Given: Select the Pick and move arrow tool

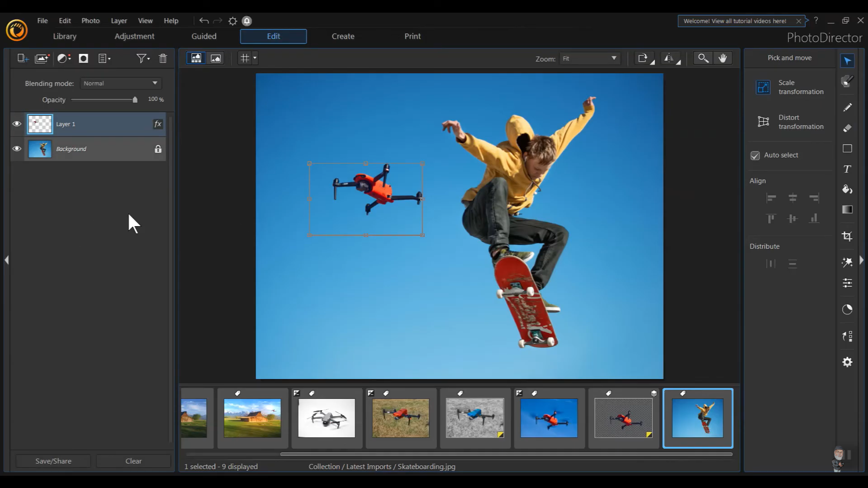Looking at the screenshot, I should (x=847, y=60).
